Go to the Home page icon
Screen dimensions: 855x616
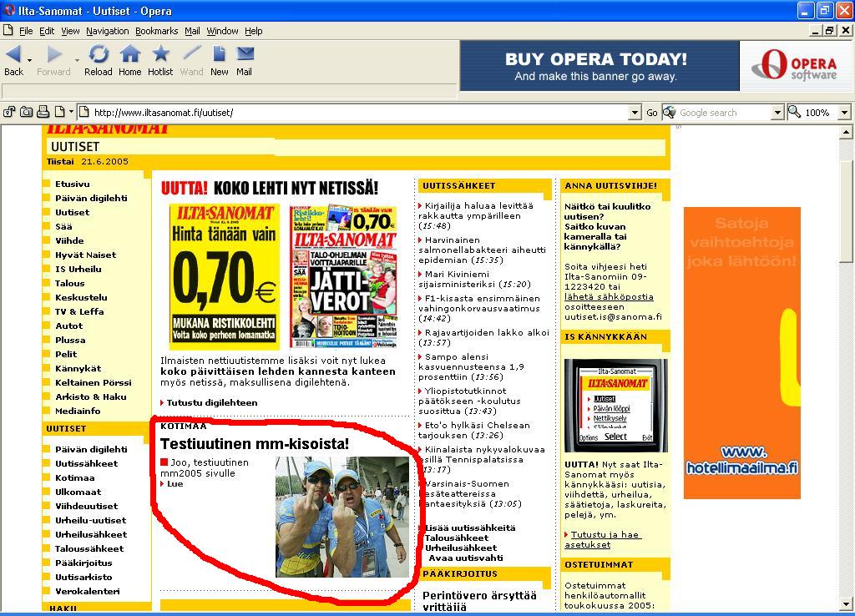point(129,55)
